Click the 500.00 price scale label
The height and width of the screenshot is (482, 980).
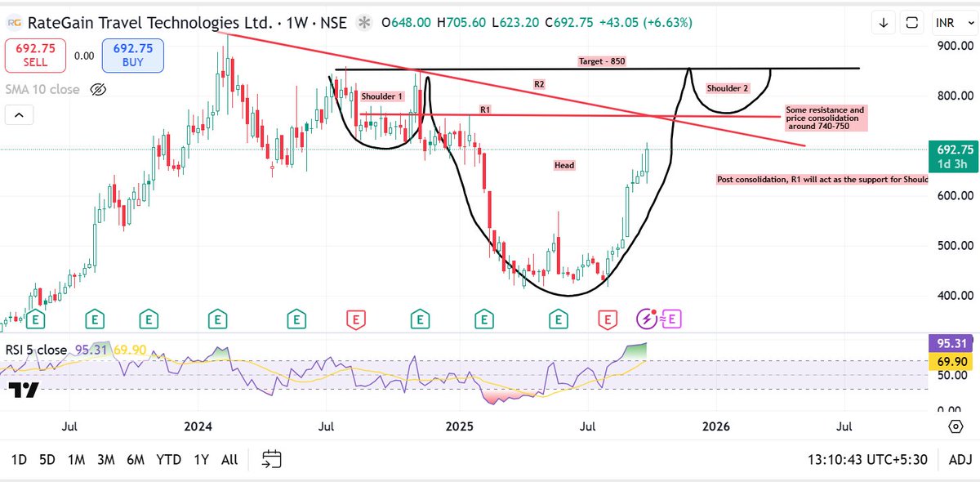[x=955, y=245]
